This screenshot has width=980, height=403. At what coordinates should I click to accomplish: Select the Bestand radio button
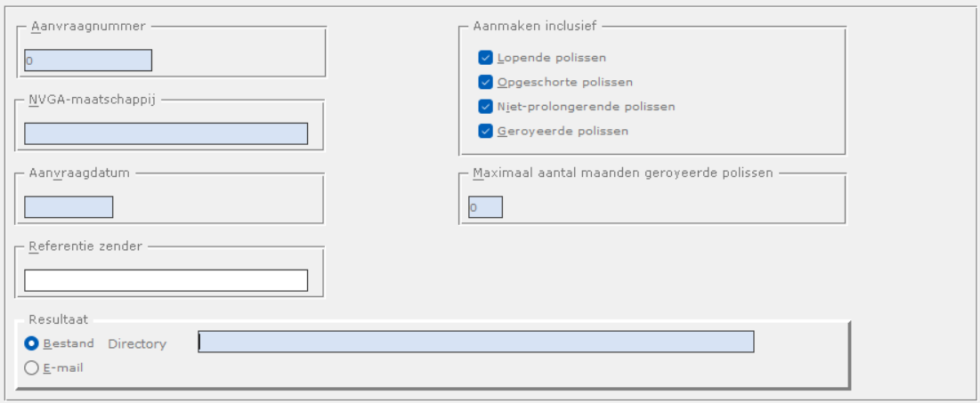pyautogui.click(x=32, y=344)
